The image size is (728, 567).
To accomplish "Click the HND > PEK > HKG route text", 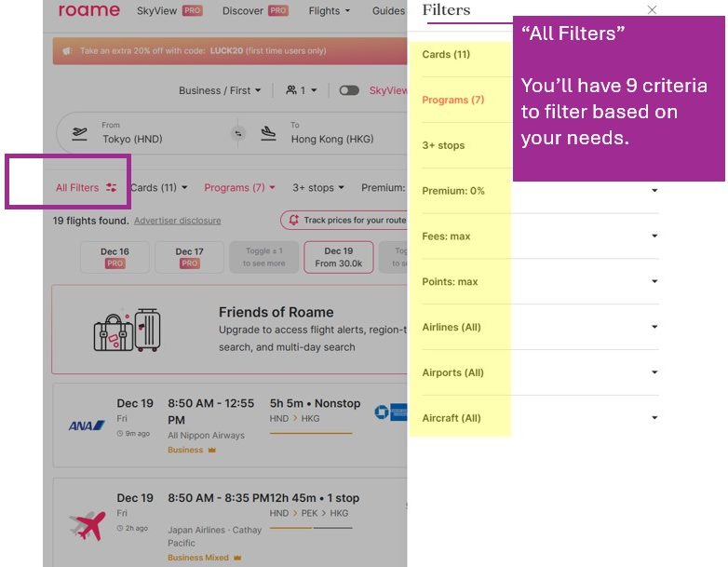I will click(x=309, y=513).
